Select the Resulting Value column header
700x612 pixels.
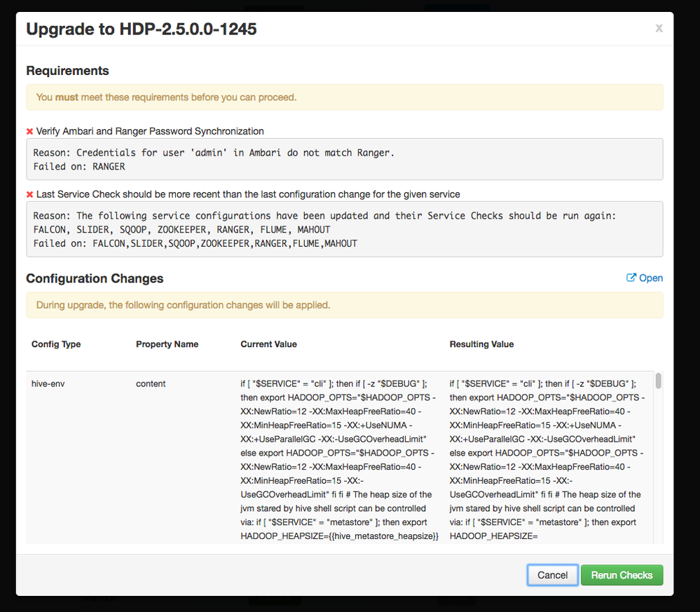click(481, 344)
